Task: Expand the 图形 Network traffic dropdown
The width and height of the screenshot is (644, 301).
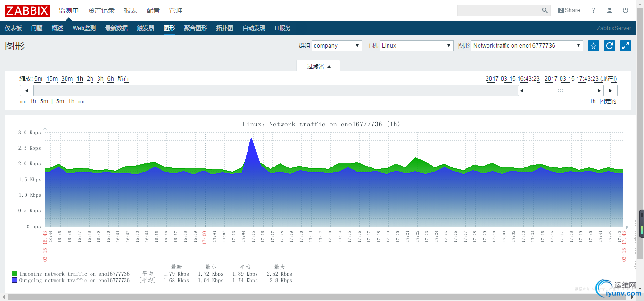Action: 527,46
